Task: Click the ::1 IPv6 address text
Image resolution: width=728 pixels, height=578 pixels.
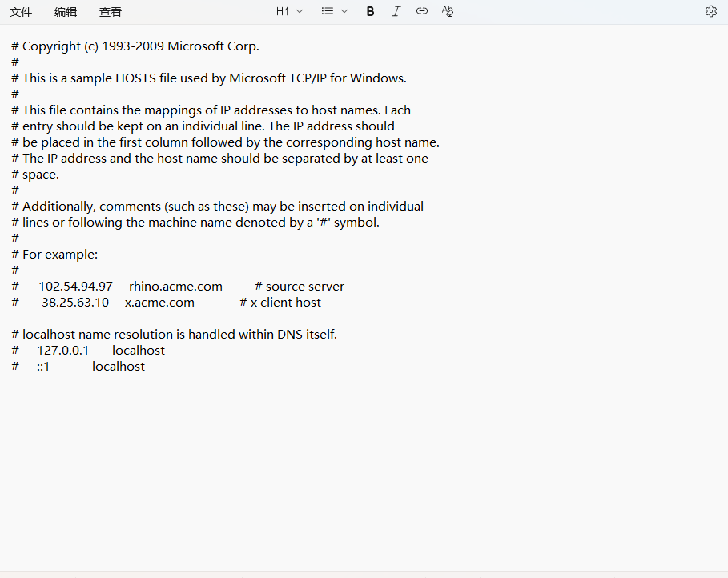Action: coord(43,367)
